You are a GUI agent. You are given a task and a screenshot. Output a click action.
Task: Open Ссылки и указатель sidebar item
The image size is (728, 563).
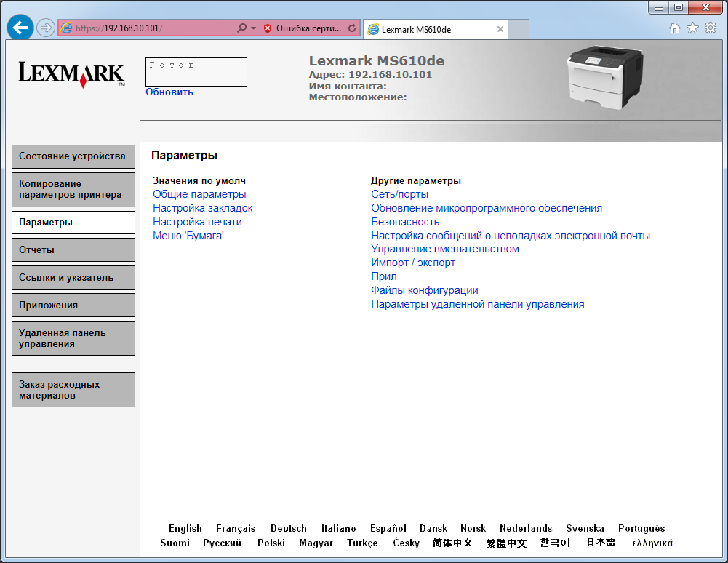click(x=73, y=278)
